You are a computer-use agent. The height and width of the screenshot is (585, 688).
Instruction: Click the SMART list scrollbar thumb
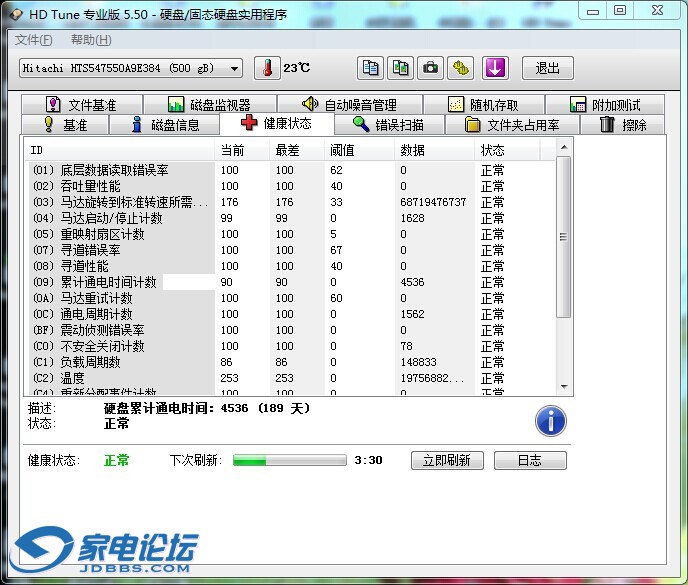pyautogui.click(x=564, y=237)
